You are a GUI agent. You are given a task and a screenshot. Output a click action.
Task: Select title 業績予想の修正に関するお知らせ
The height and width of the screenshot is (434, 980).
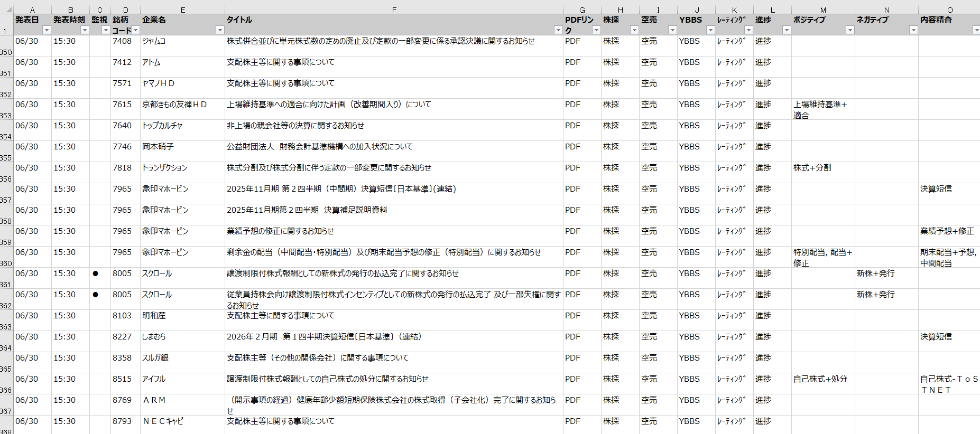394,236
